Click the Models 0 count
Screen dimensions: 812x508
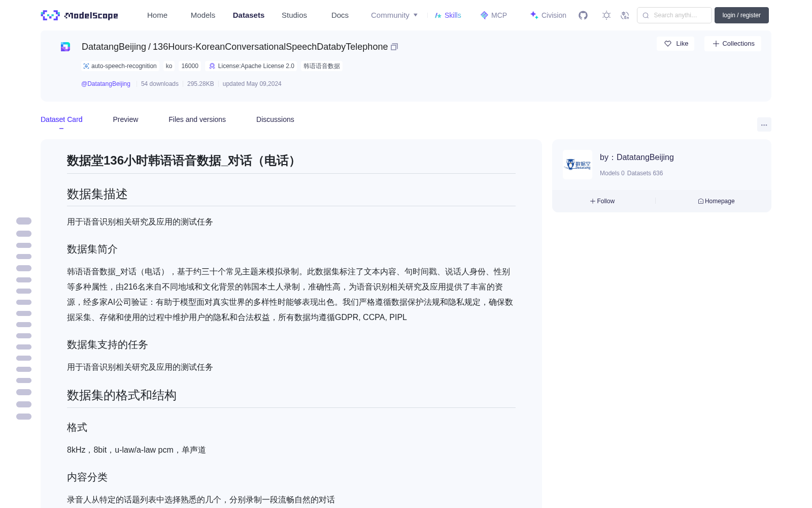click(x=612, y=173)
